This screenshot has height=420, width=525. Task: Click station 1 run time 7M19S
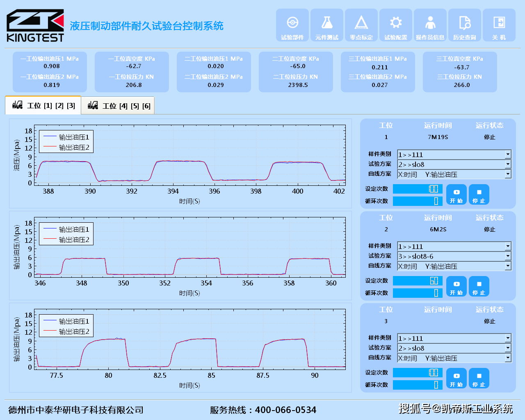coord(438,137)
